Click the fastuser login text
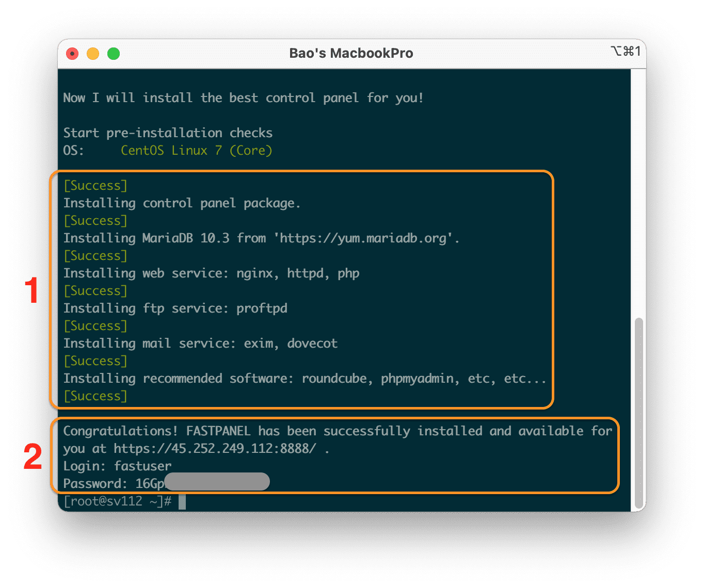 tap(143, 466)
